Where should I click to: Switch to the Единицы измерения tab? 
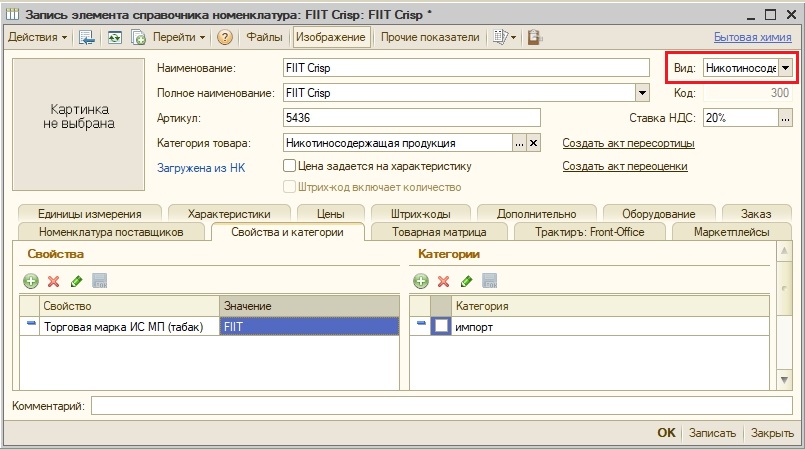coord(90,213)
